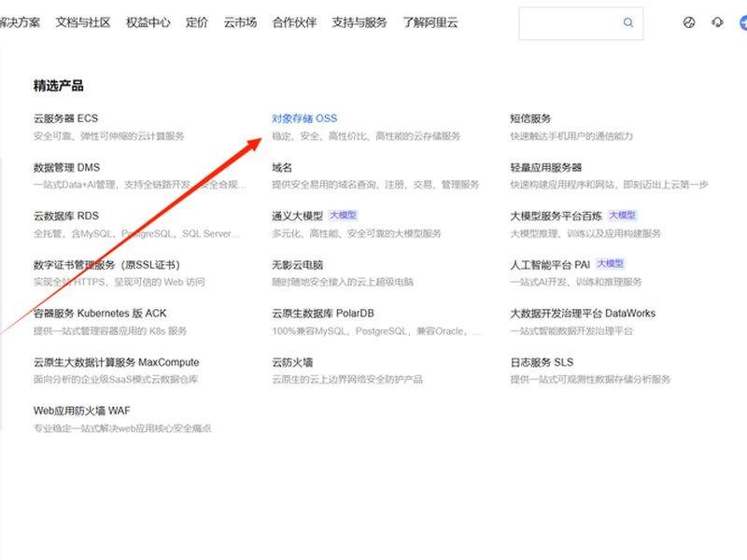
Task: Open 容器服务 Kubernetes 版 ACK link
Action: (100, 314)
